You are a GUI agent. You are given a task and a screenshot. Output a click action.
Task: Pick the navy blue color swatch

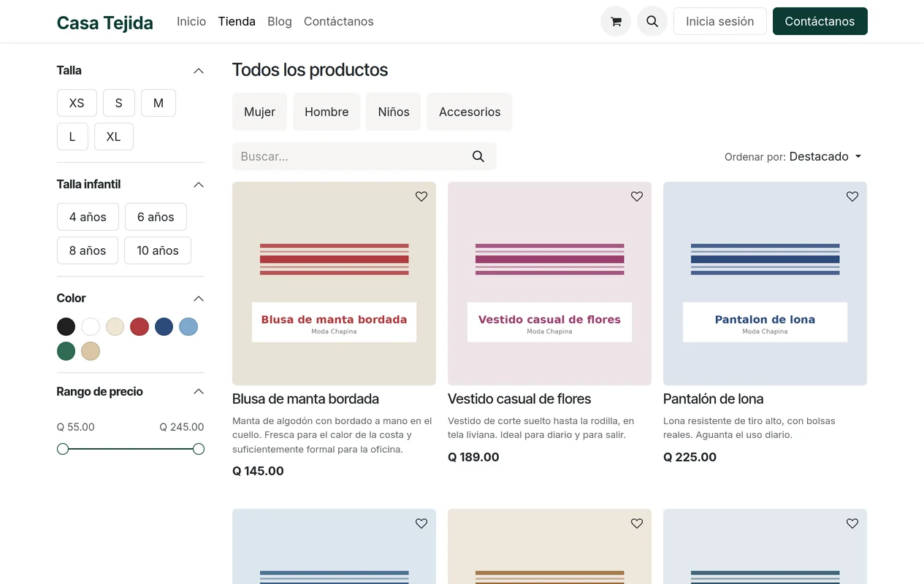click(x=164, y=326)
